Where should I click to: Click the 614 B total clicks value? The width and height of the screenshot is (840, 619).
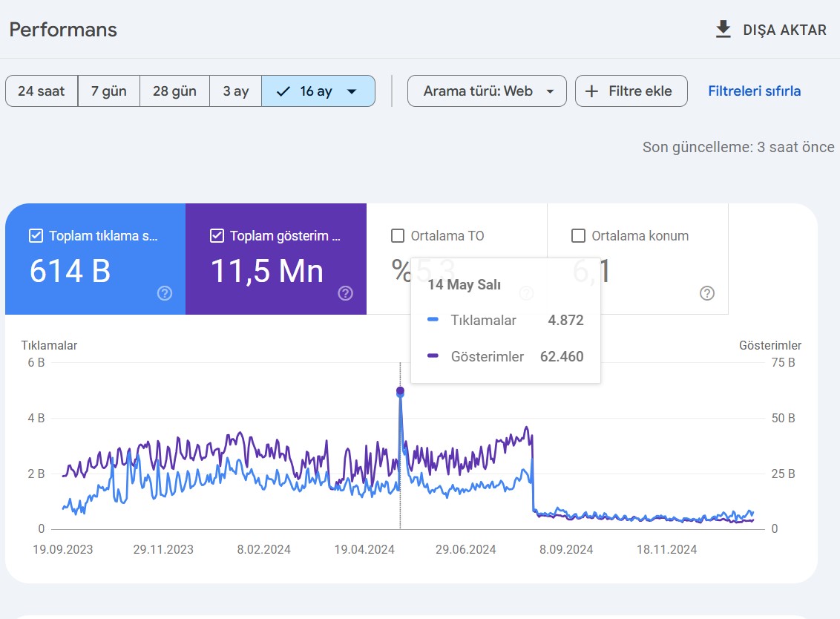[70, 271]
